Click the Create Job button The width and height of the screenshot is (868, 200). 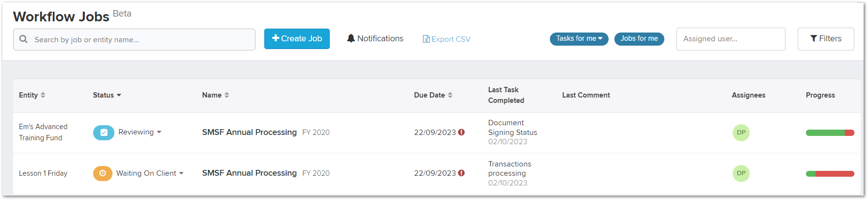297,39
